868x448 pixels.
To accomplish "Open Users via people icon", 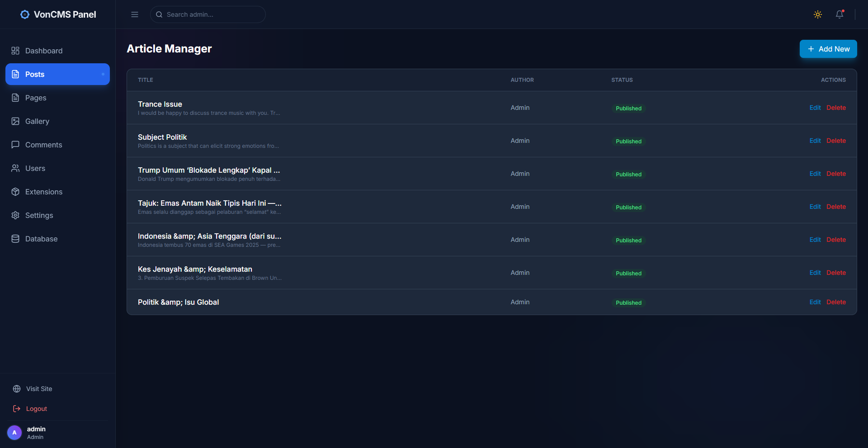I will pyautogui.click(x=15, y=168).
